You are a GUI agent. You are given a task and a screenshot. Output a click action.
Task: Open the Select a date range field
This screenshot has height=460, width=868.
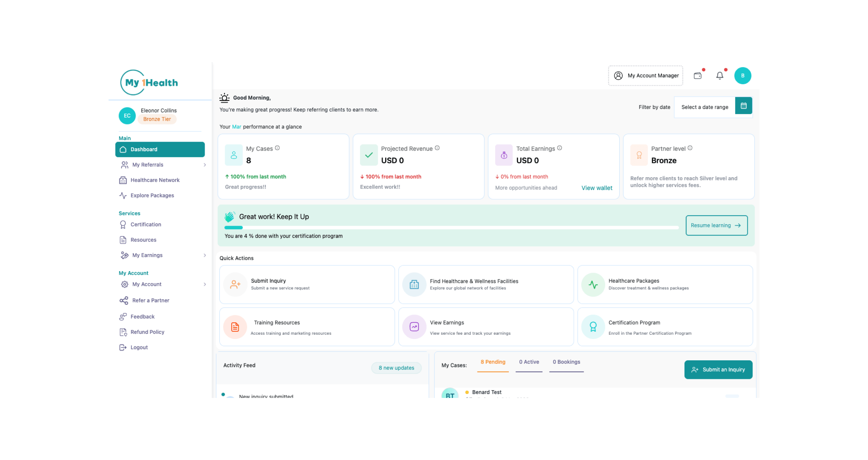[704, 107]
